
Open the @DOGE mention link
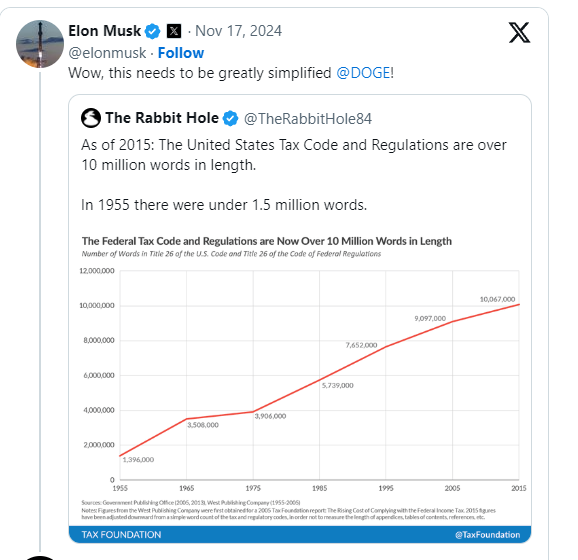[x=363, y=73]
